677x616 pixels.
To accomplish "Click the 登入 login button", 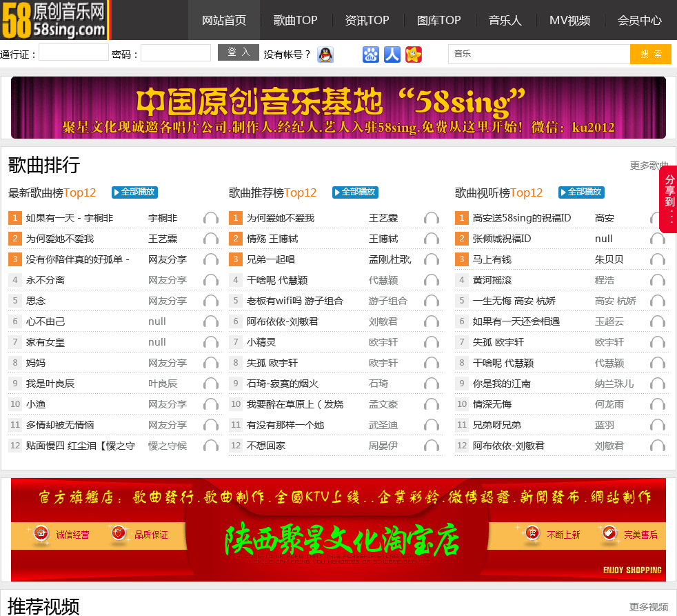I will click(x=239, y=52).
